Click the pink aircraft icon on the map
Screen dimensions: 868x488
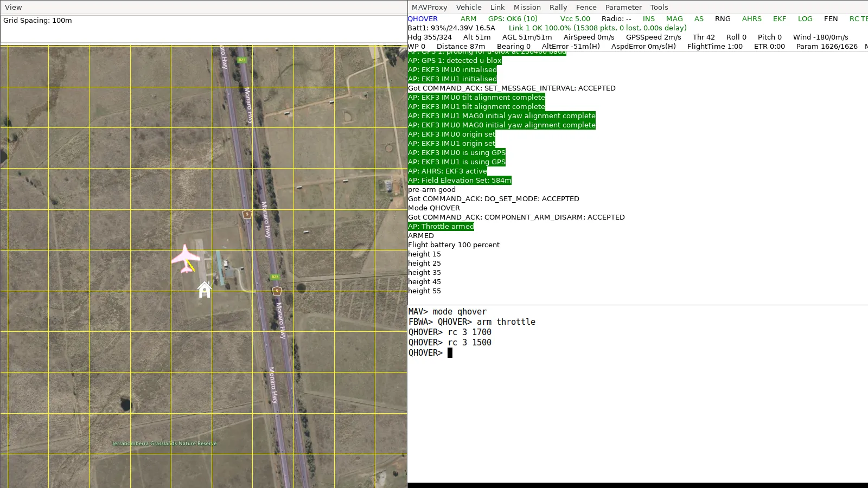pos(186,259)
